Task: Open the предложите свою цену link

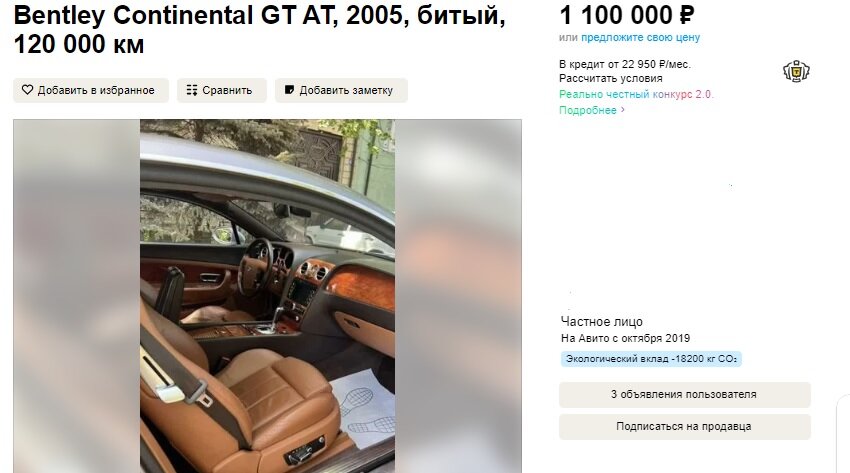Action: click(x=640, y=37)
